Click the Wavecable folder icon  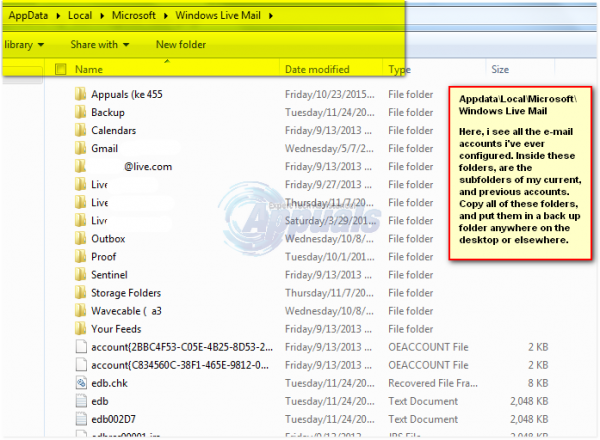[x=80, y=311]
